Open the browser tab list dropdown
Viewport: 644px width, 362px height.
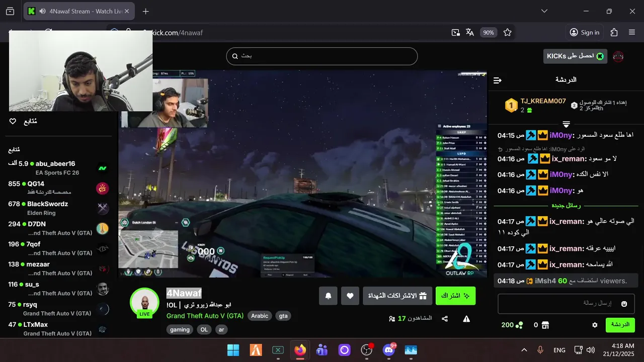[x=544, y=11]
